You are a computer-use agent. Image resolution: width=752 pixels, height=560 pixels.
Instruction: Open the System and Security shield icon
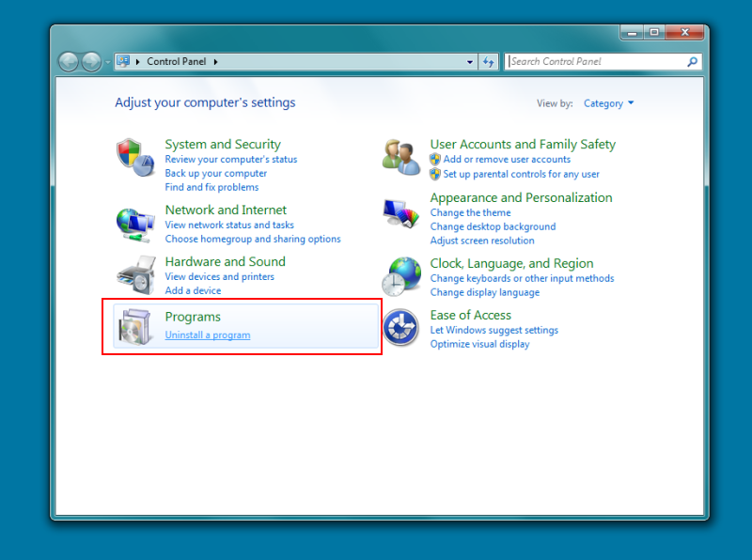(135, 157)
